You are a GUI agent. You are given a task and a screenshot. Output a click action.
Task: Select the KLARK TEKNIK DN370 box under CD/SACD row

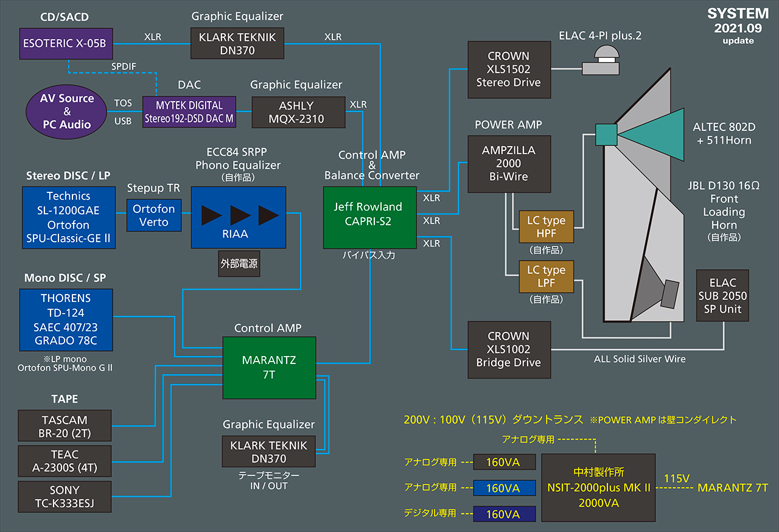point(237,43)
